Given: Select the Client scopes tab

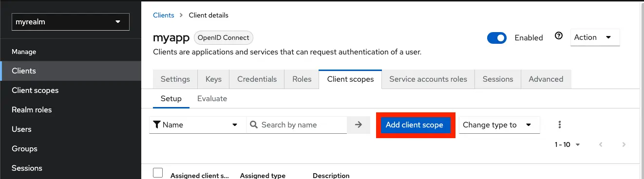Looking at the screenshot, I should [350, 79].
